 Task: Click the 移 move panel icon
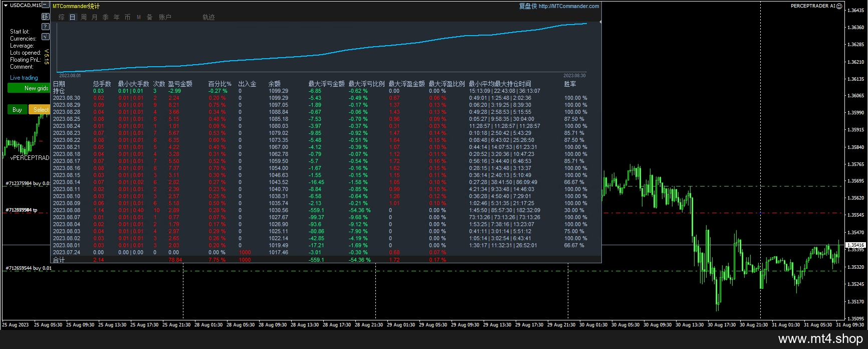46,17
